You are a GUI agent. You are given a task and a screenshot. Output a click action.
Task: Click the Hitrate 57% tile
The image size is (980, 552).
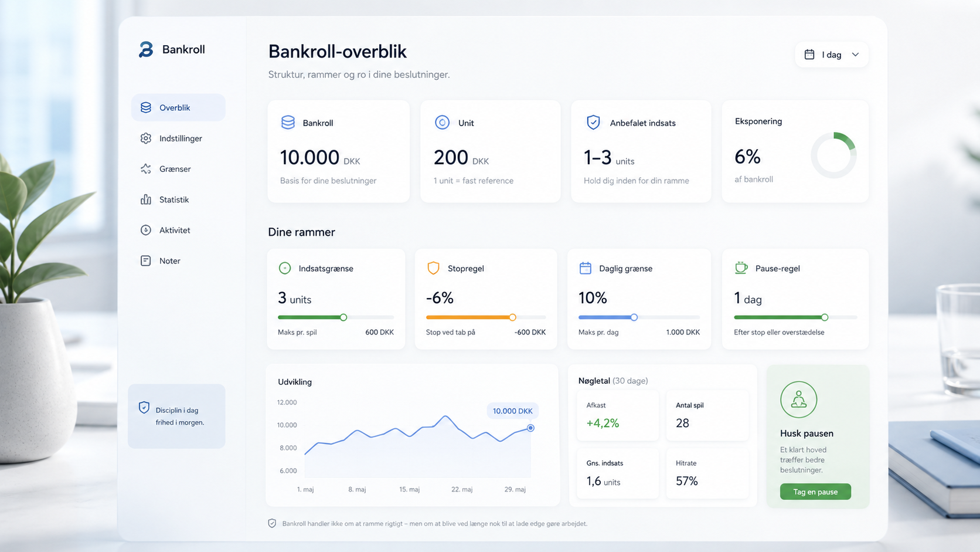pos(707,473)
